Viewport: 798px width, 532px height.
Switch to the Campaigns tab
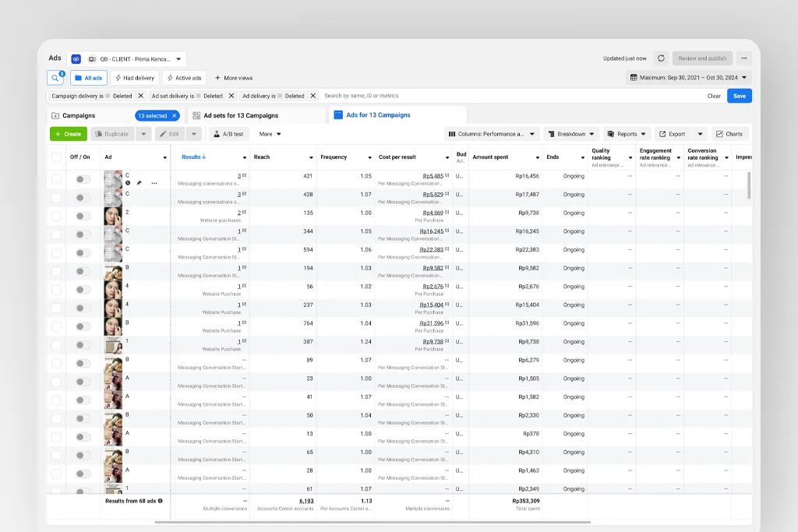[x=79, y=115]
